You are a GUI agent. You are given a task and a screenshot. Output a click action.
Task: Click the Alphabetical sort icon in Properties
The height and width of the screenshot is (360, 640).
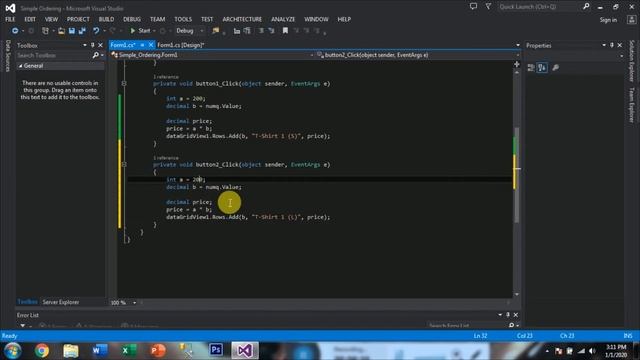coord(542,68)
